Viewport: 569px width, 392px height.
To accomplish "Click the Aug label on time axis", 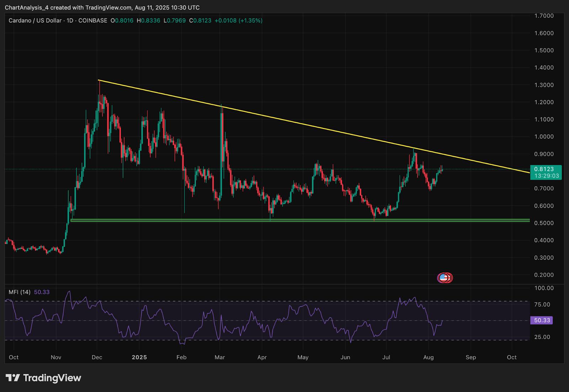I will [429, 357].
